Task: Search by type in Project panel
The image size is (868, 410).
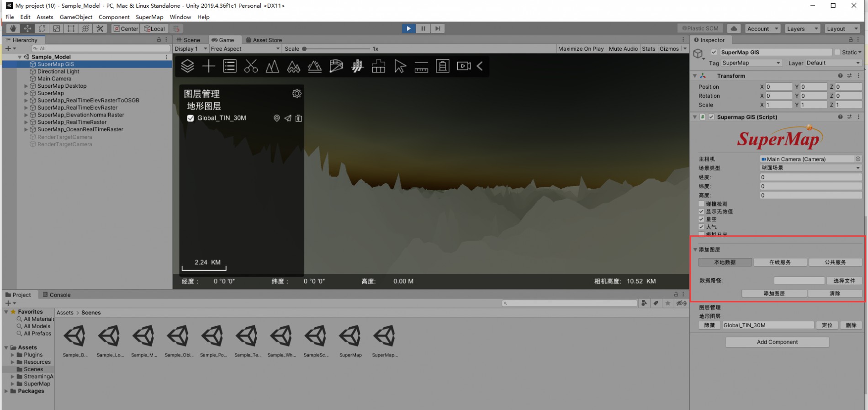Action: (x=644, y=303)
